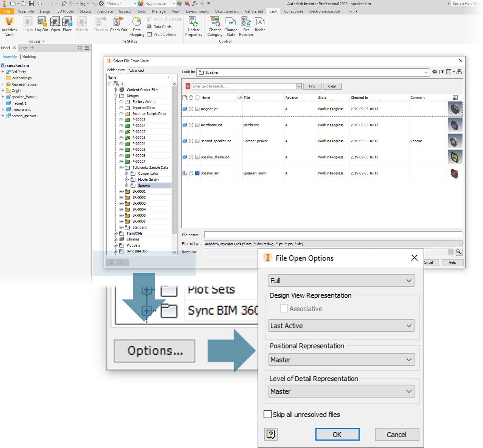Click the model browser search icon
Image resolution: width=483 pixels, height=448 pixels.
pyautogui.click(x=80, y=48)
